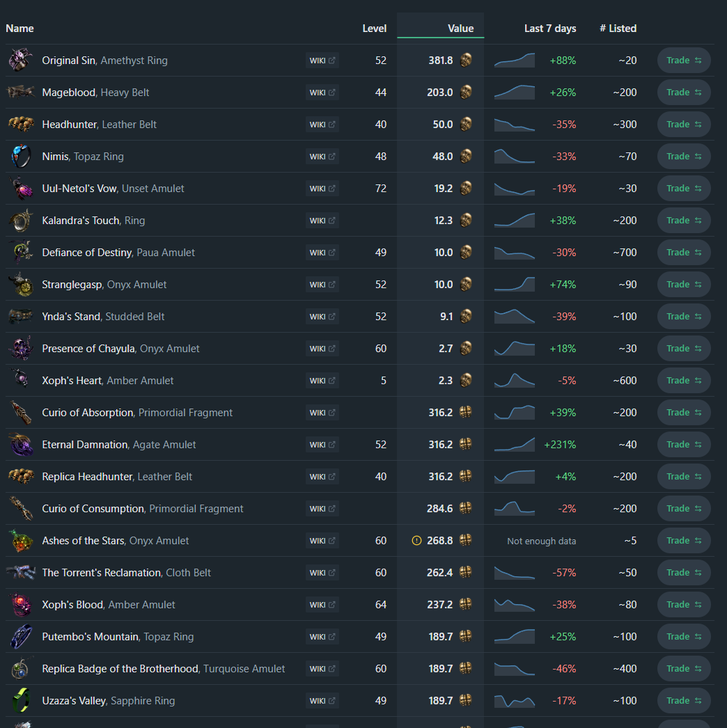The width and height of the screenshot is (727, 728).
Task: Click The Torrent's Reclamation belt icon
Action: pos(21,573)
